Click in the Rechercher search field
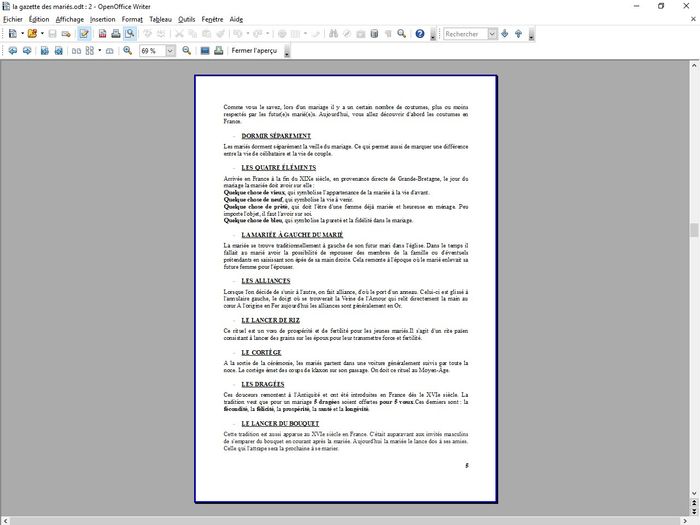 (x=465, y=34)
